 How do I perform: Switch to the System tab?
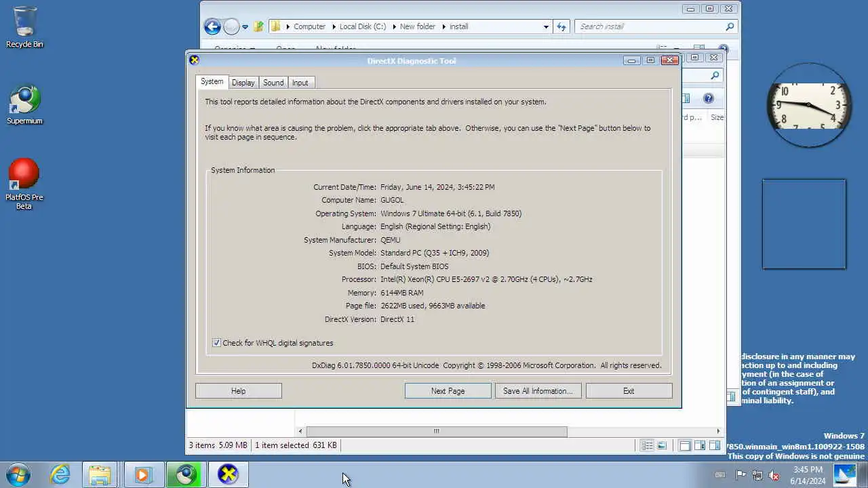pos(212,81)
